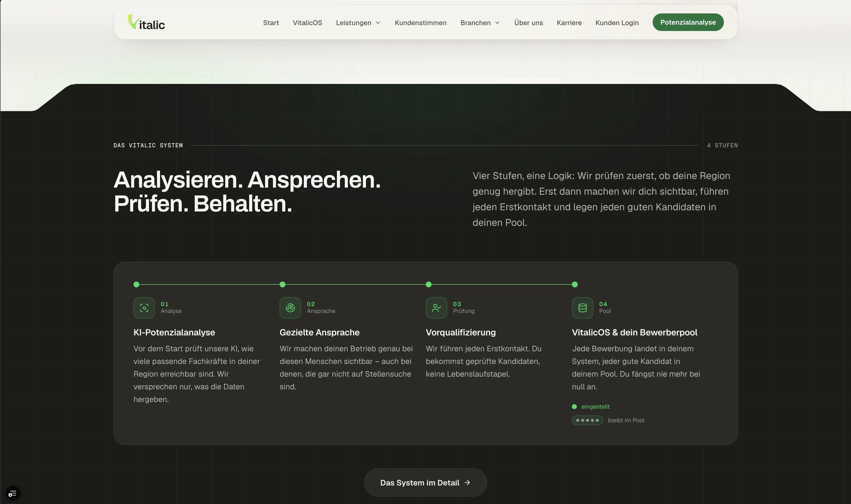Click the Pool database icon for step 04
The image size is (851, 504).
point(582,308)
